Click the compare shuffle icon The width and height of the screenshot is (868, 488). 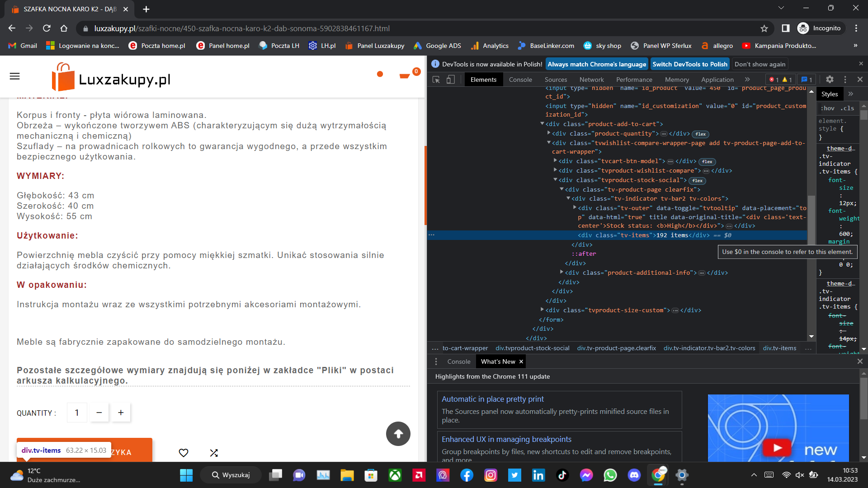click(x=214, y=453)
